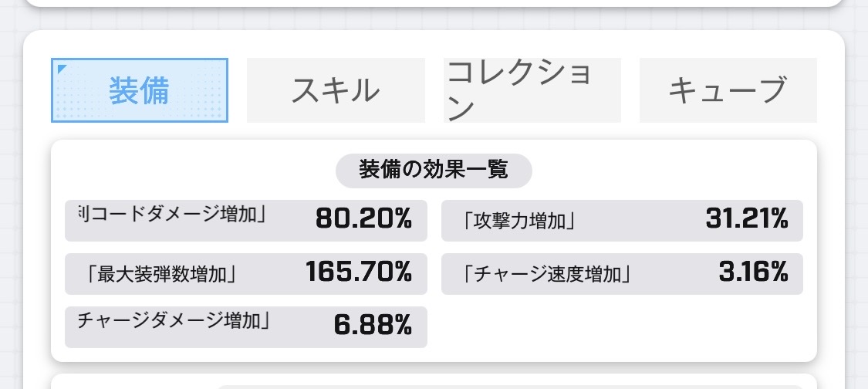
Task: Open the コレクション tab
Action: click(532, 90)
